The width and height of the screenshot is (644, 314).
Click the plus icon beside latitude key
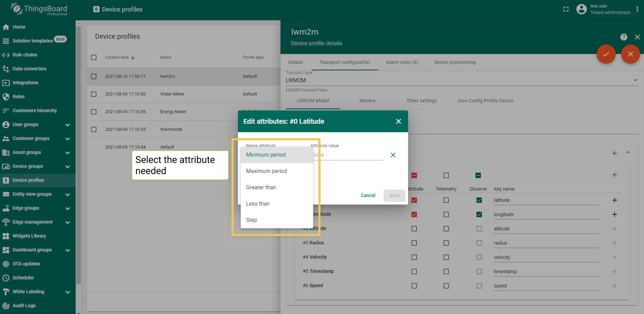coord(615,200)
